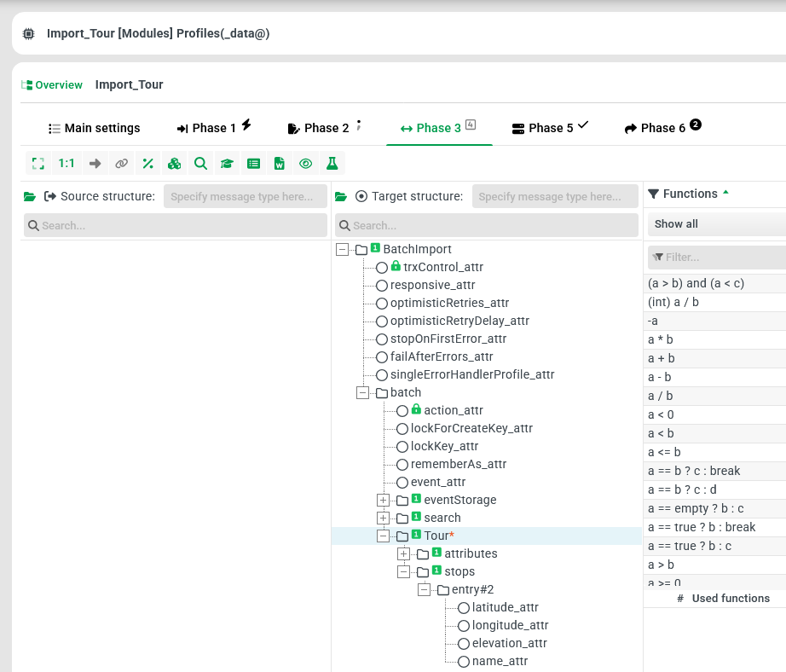Click the Word document toolbar icon

coord(279,163)
